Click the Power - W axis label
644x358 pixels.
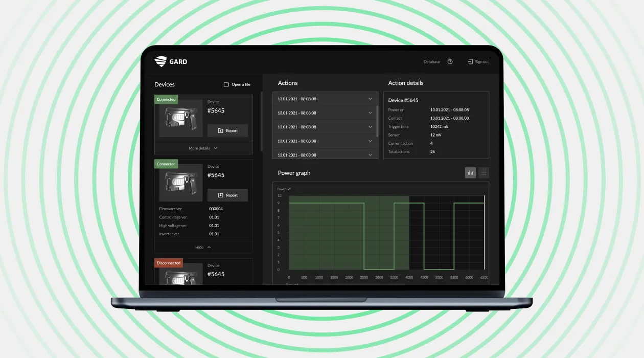click(x=284, y=189)
